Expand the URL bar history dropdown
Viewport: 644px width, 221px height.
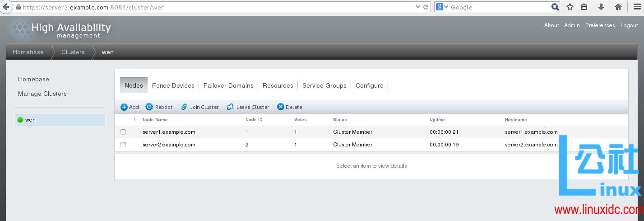[417, 7]
